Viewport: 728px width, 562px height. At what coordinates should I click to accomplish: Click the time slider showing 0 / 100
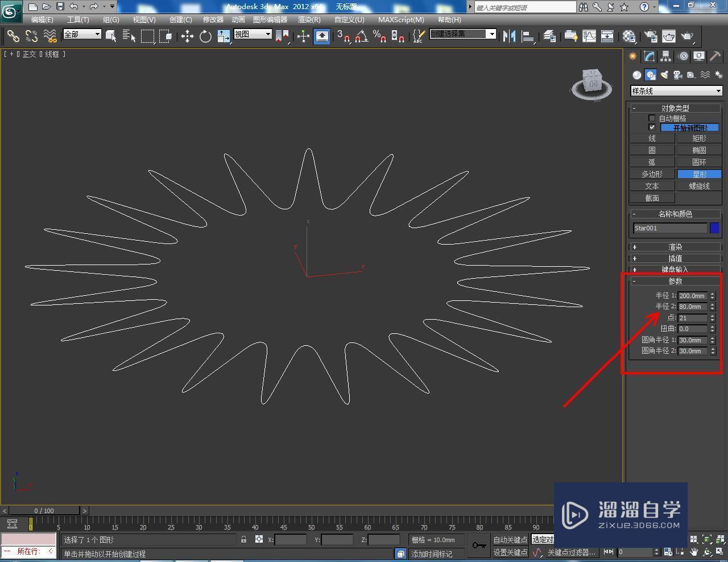tap(44, 511)
